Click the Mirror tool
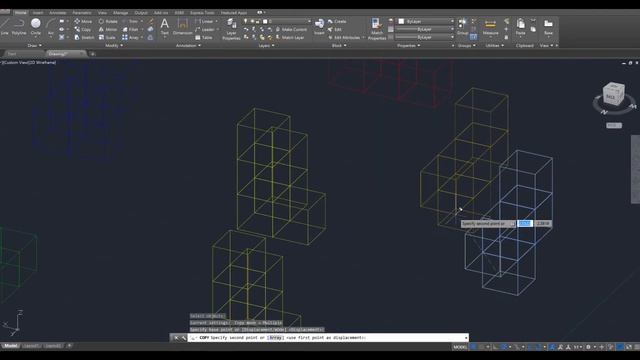Image resolution: width=640 pixels, height=360 pixels. coord(108,29)
